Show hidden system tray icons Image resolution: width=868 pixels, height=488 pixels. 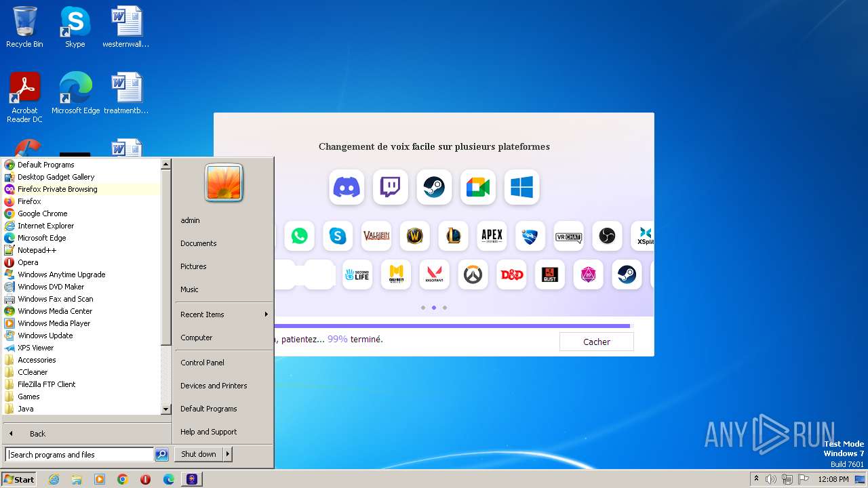(x=756, y=479)
